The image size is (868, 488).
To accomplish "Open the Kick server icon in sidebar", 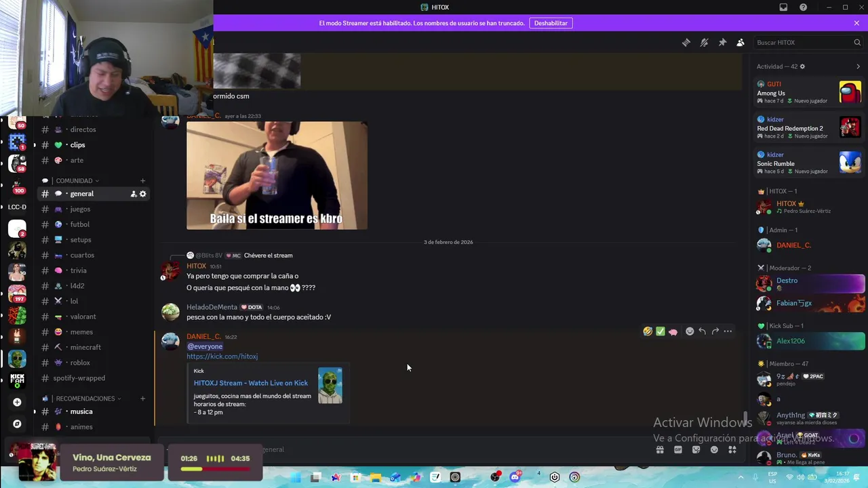I will pyautogui.click(x=17, y=380).
